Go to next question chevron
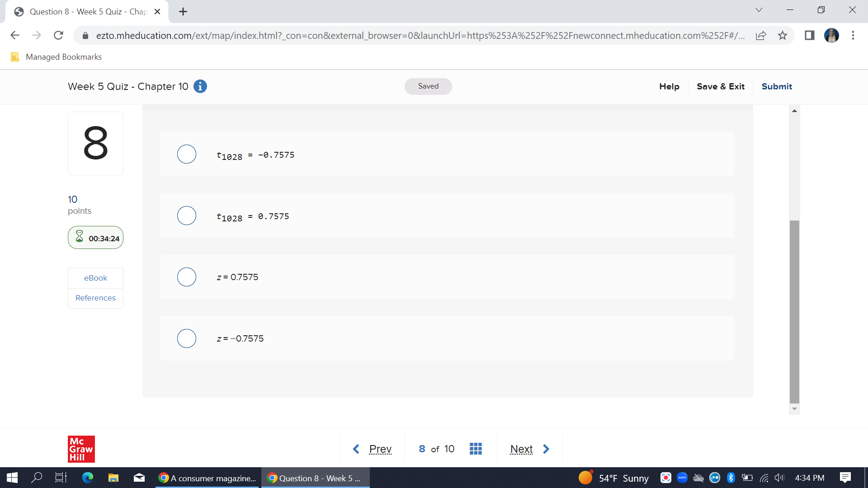Screen dimensions: 868x488 [x=546, y=449]
